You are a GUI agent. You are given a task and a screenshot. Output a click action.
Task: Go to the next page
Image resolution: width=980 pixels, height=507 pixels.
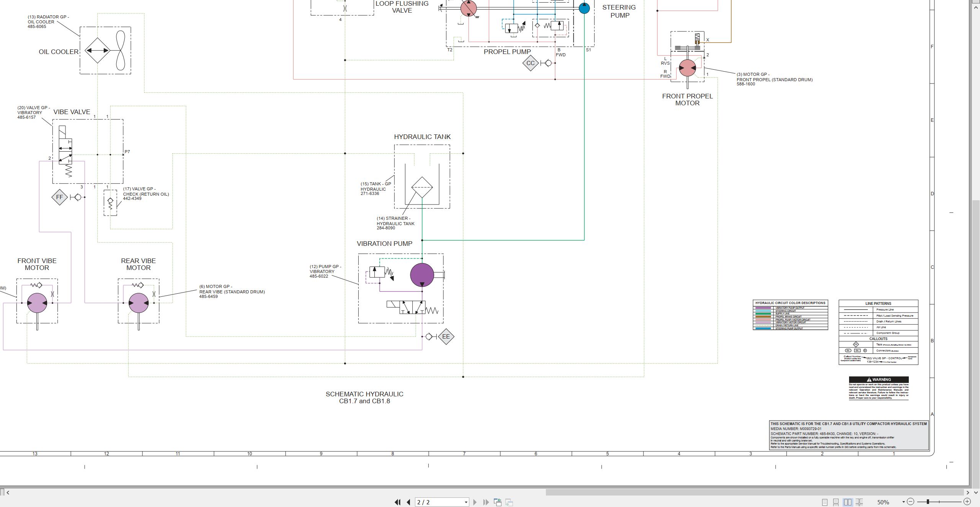(x=475, y=502)
